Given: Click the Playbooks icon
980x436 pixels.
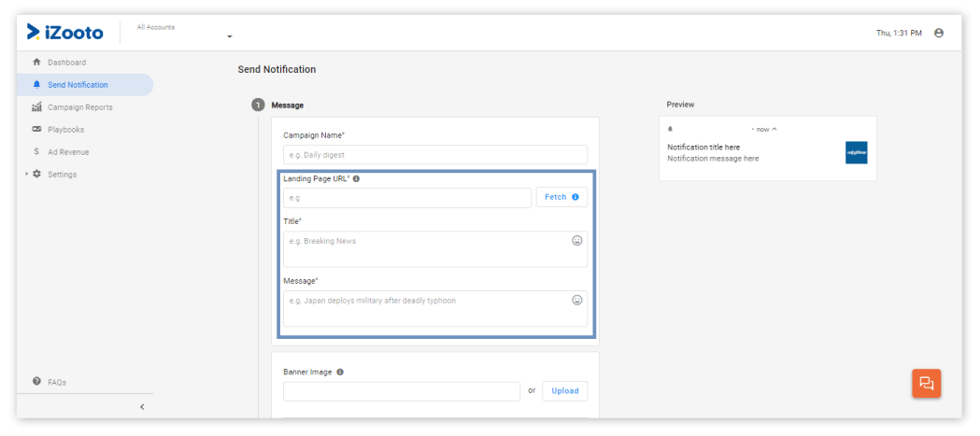Looking at the screenshot, I should (x=36, y=129).
